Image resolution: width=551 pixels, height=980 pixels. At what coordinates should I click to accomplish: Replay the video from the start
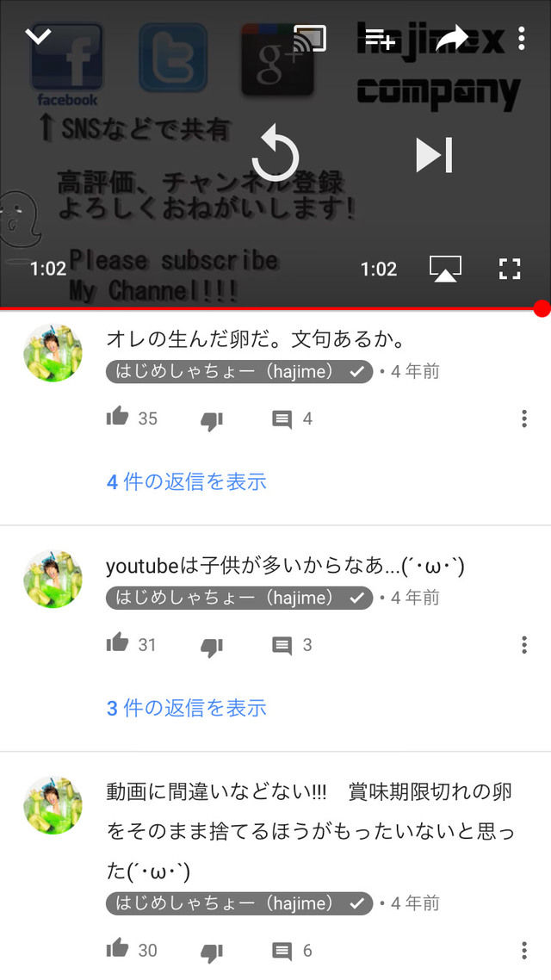275,153
